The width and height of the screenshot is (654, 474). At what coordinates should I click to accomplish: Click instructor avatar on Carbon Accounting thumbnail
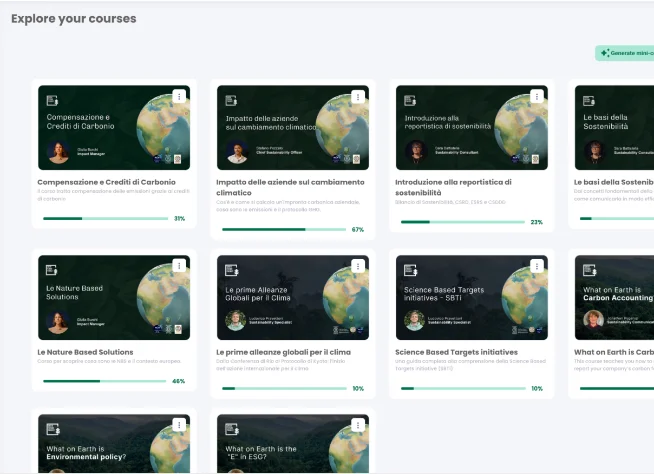pos(594,320)
